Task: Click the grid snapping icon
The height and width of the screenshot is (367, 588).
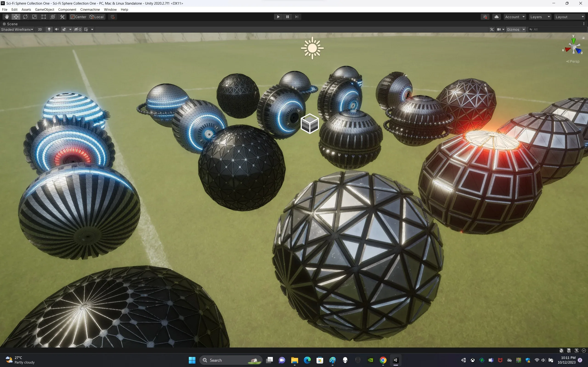Action: pyautogui.click(x=113, y=17)
